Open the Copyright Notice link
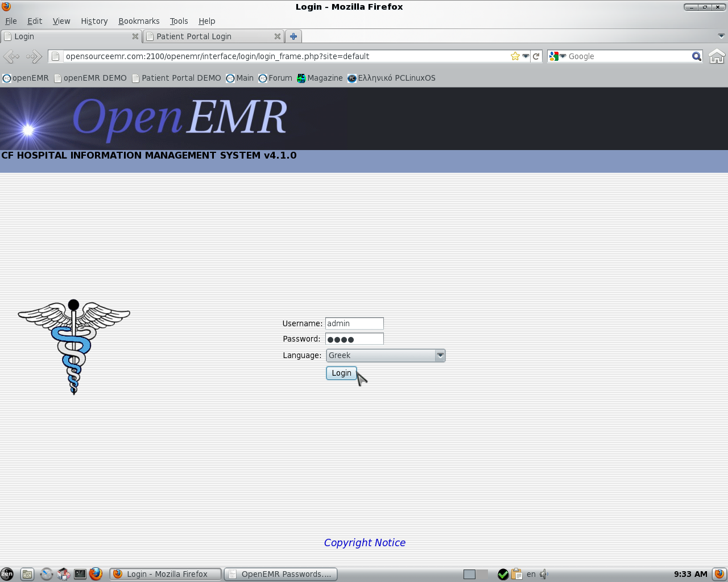This screenshot has height=582, width=728. click(x=365, y=543)
